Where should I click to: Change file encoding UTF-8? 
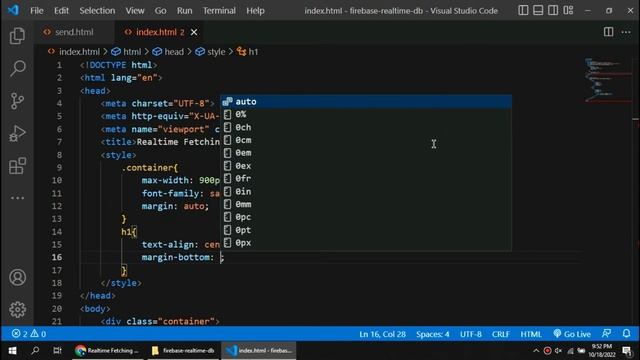471,334
